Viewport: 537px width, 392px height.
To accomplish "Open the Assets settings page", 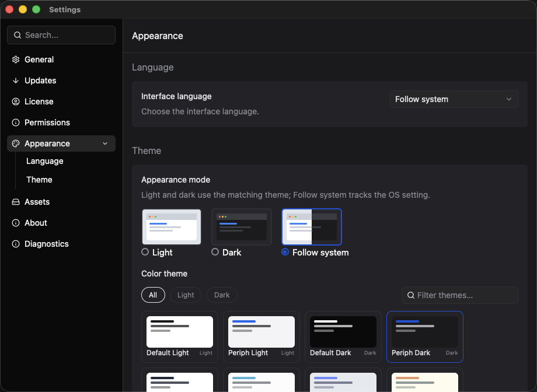I will [61, 202].
